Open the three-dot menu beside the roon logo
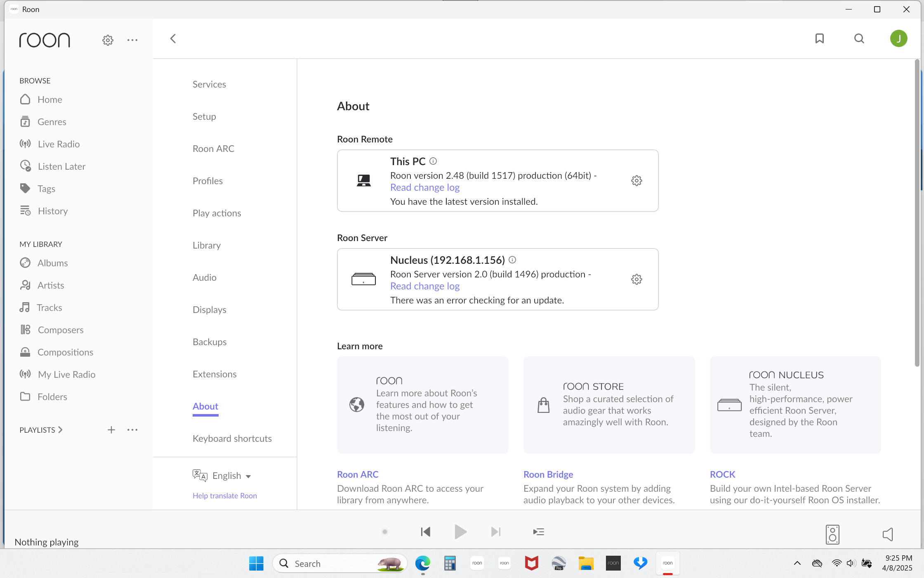 pyautogui.click(x=132, y=40)
